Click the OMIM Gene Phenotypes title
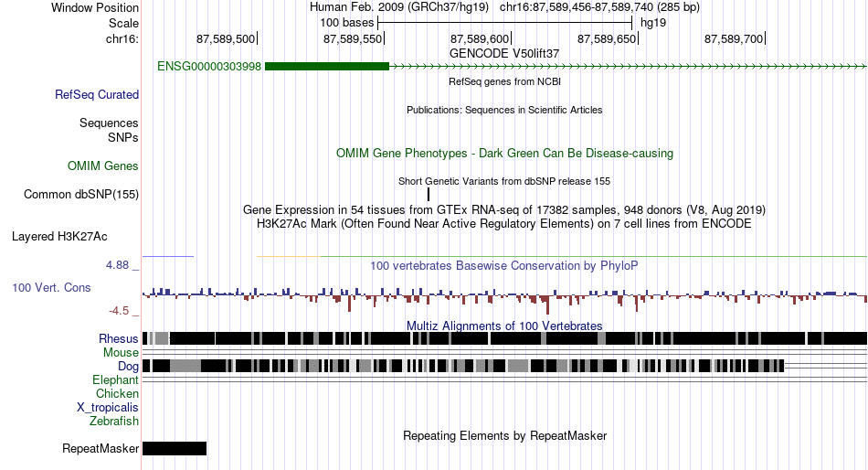 tap(504, 153)
